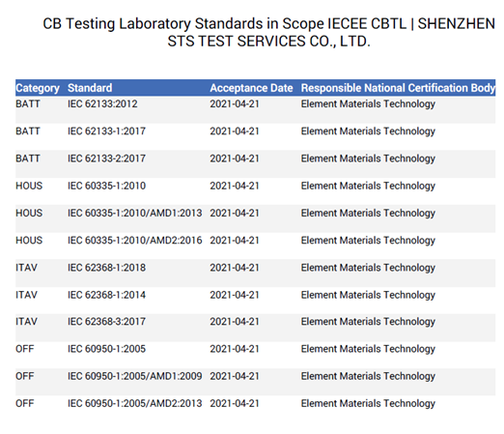Select the IEC 60950-1:2005 standard cell

106,349
